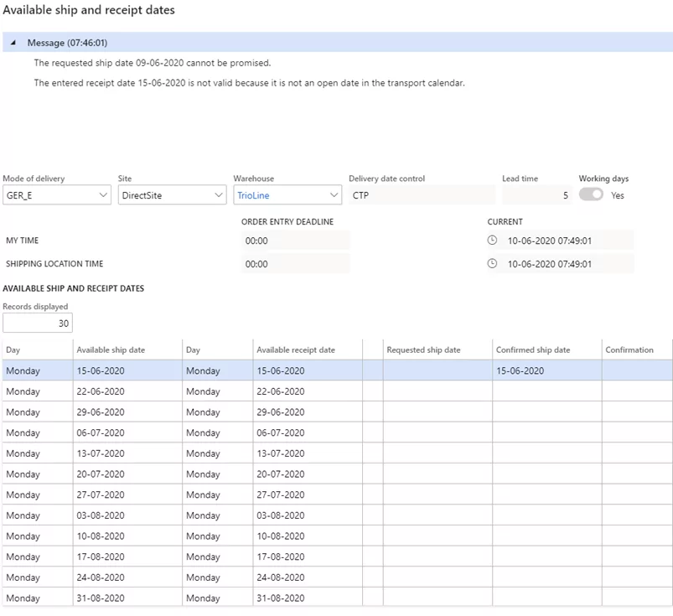Toggle the Working days switch
673x616 pixels.
pyautogui.click(x=591, y=194)
